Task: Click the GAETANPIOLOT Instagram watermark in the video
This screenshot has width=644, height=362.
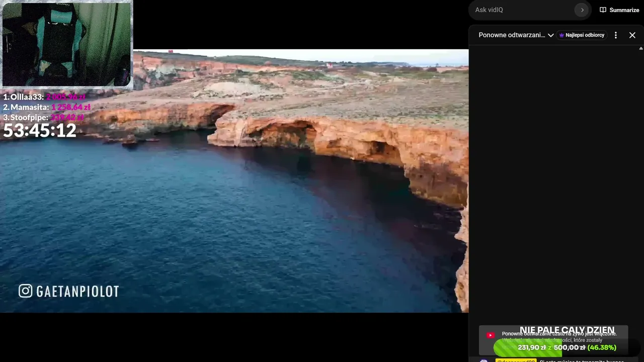Action: click(69, 291)
